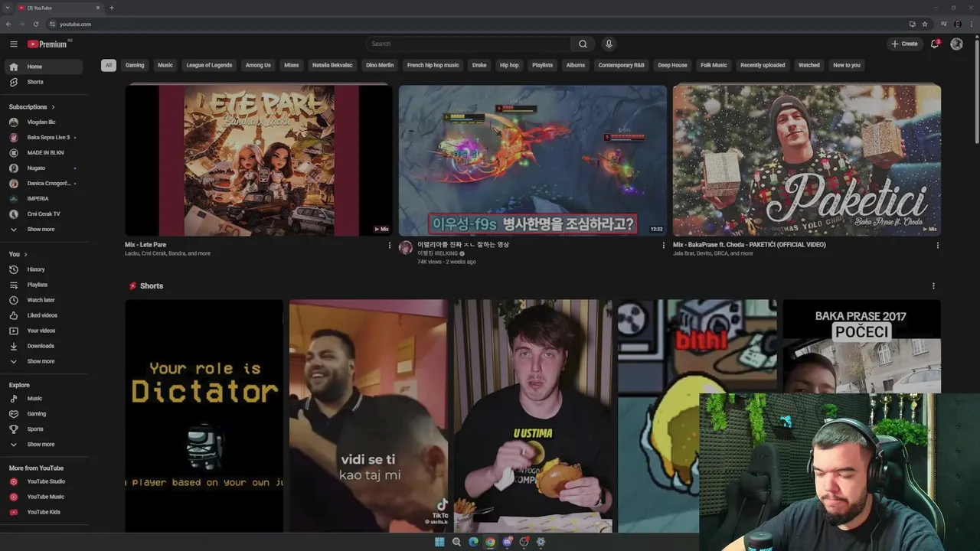
Task: Open the Subscriptions section header
Action: [x=32, y=107]
